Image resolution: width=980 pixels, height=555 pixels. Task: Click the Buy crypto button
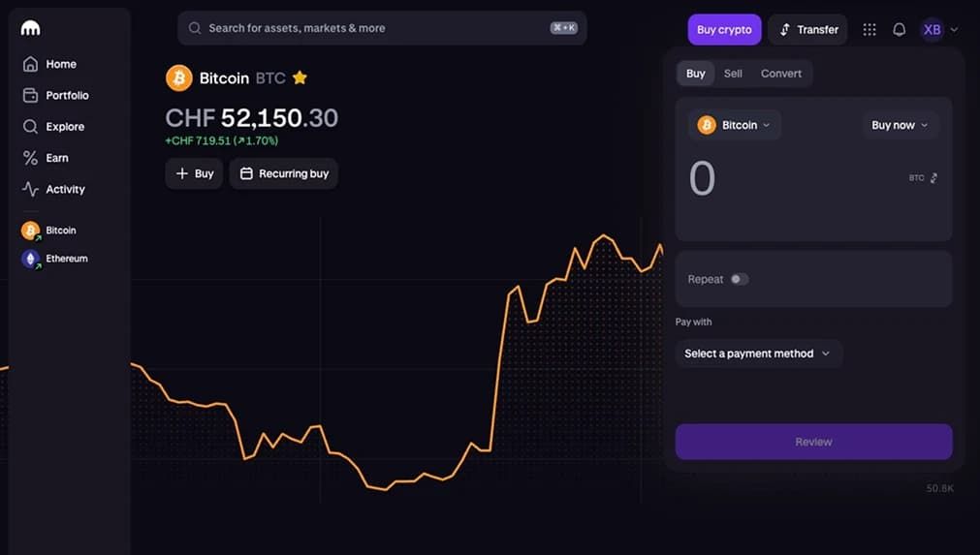tap(724, 29)
